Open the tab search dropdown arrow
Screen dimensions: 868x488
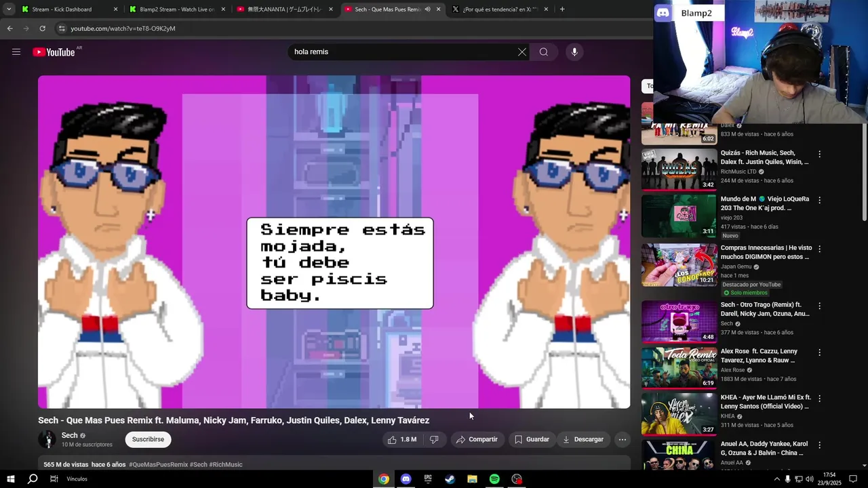coord(9,9)
